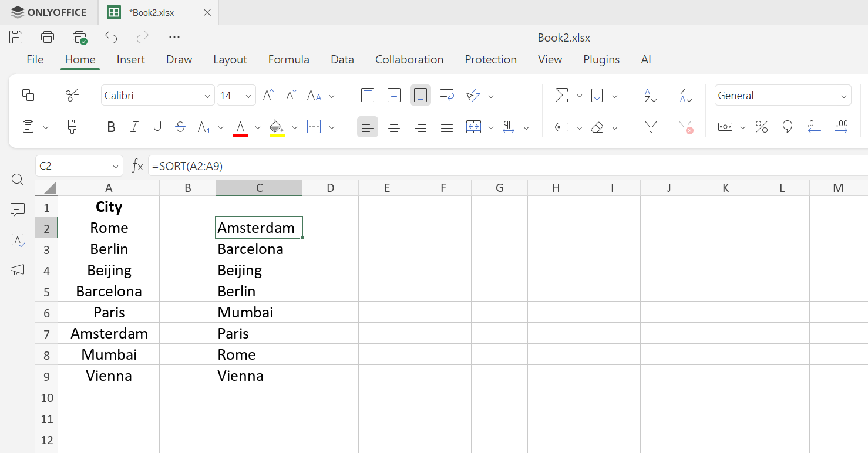Toggle Wrap Text option
This screenshot has width=868, height=453.
point(447,96)
